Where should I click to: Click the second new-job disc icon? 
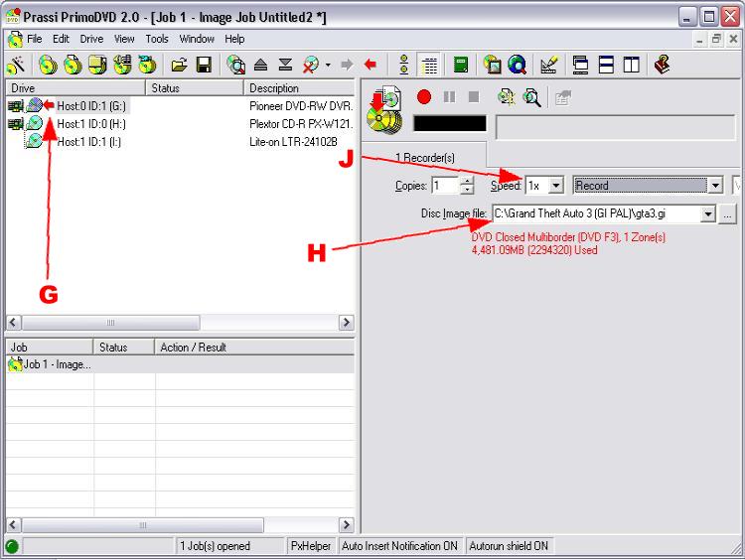[x=73, y=65]
